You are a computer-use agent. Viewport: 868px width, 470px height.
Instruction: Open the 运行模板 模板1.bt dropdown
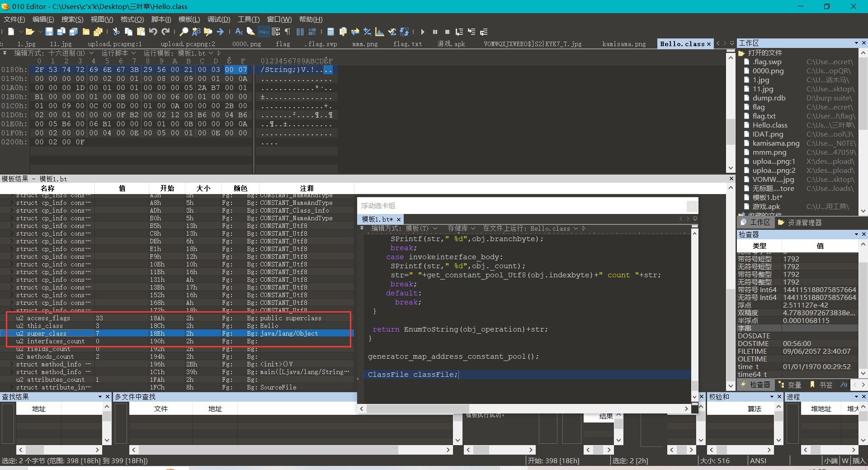coord(179,53)
